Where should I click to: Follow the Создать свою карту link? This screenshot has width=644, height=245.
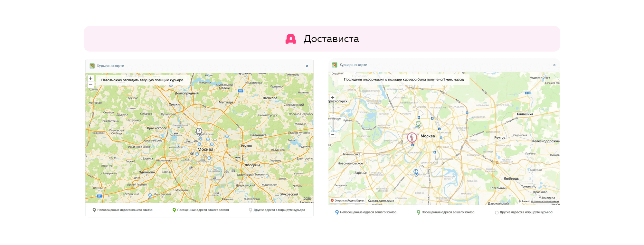tap(381, 201)
